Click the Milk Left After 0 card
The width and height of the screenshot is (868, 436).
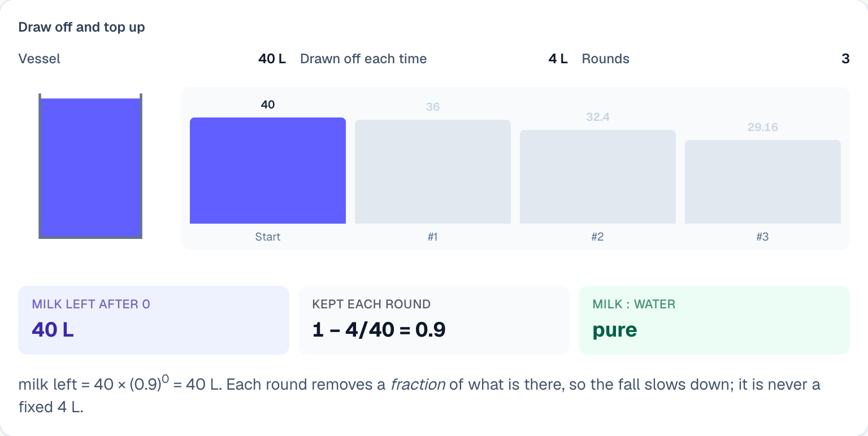click(154, 320)
